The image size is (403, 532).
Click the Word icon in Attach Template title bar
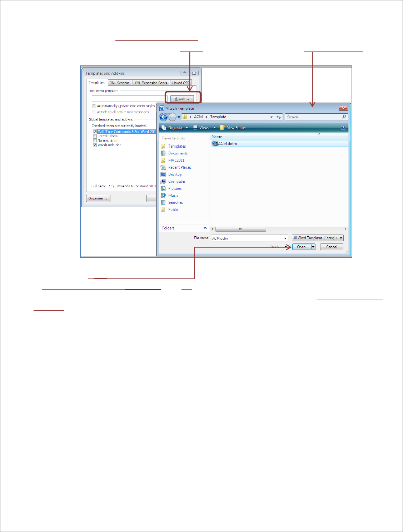pos(162,108)
